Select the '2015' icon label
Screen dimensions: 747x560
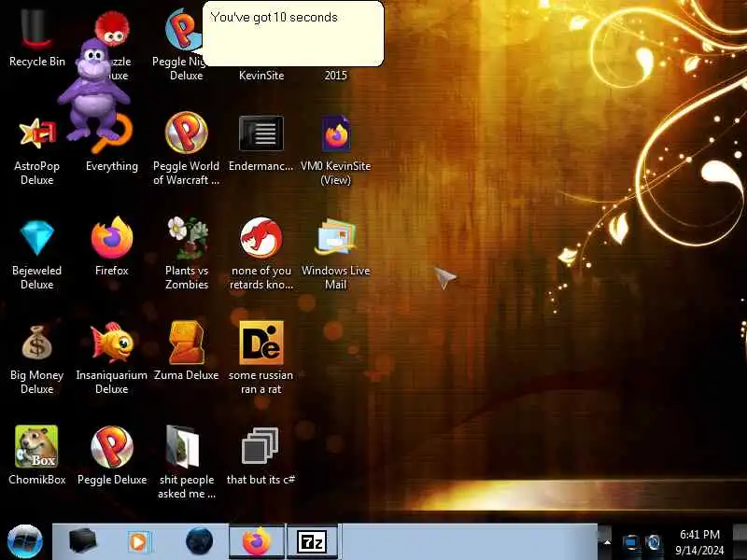[335, 76]
